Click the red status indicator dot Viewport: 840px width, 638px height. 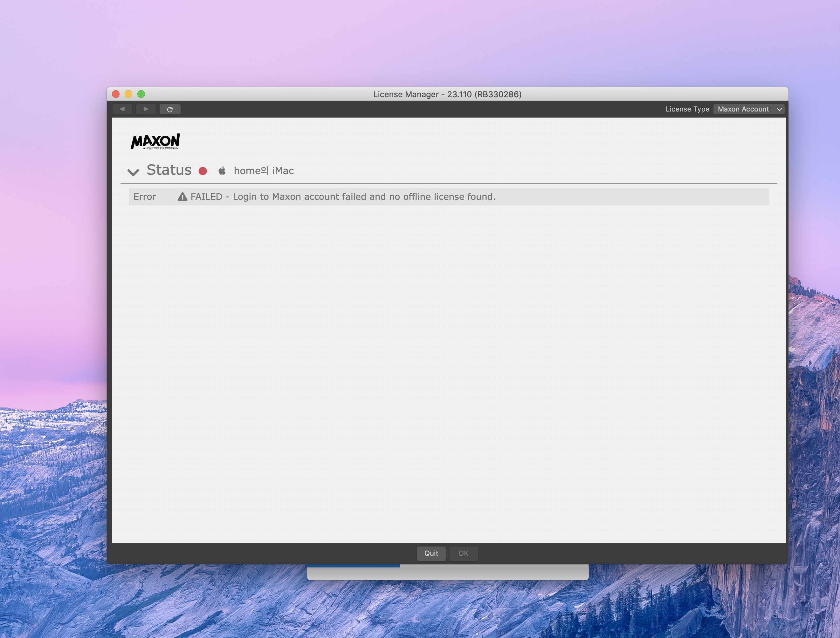[203, 171]
